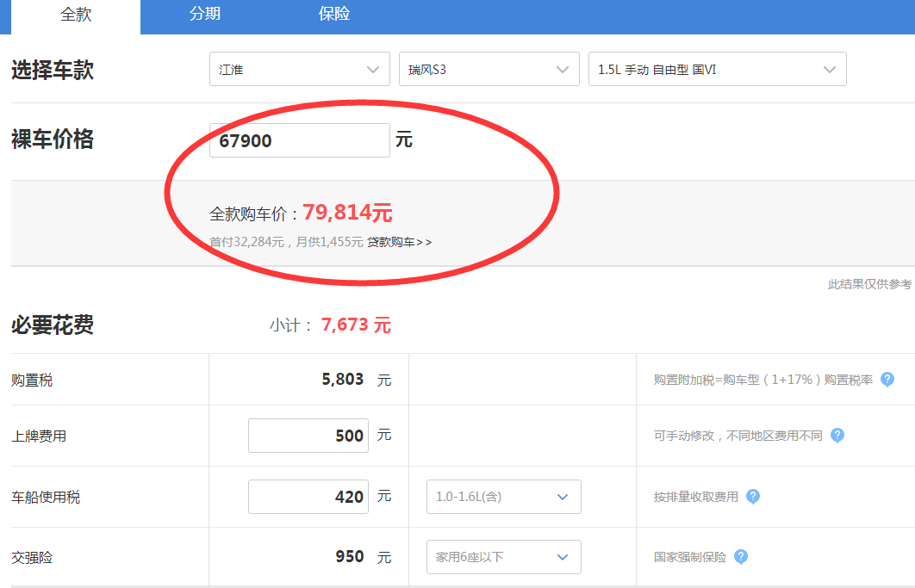Open the 分期 tab
Viewport: 915px width, 588px height.
205,14
